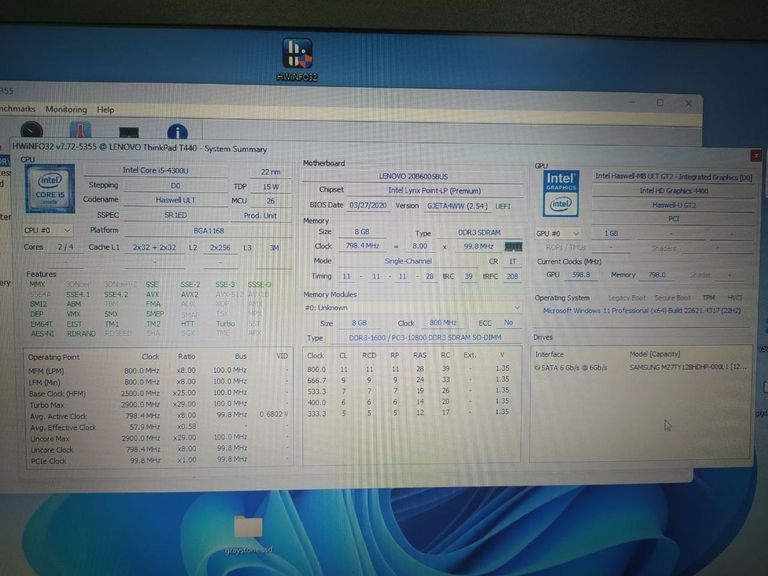The height and width of the screenshot is (576, 768).
Task: Click the 800.0 memory timing row
Action: coord(410,369)
